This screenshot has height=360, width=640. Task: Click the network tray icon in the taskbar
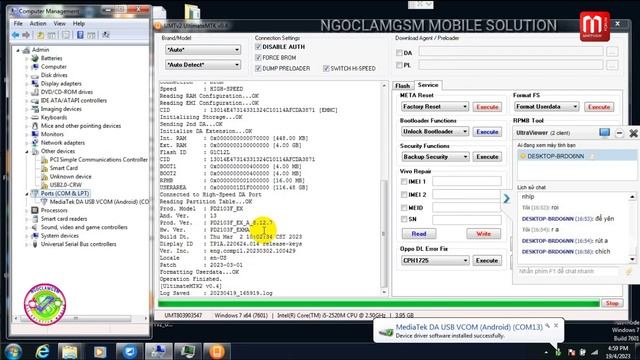click(x=595, y=352)
